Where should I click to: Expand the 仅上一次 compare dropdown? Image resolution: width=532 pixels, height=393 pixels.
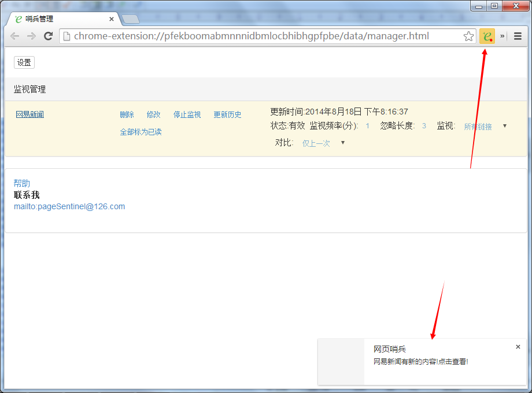click(x=323, y=143)
